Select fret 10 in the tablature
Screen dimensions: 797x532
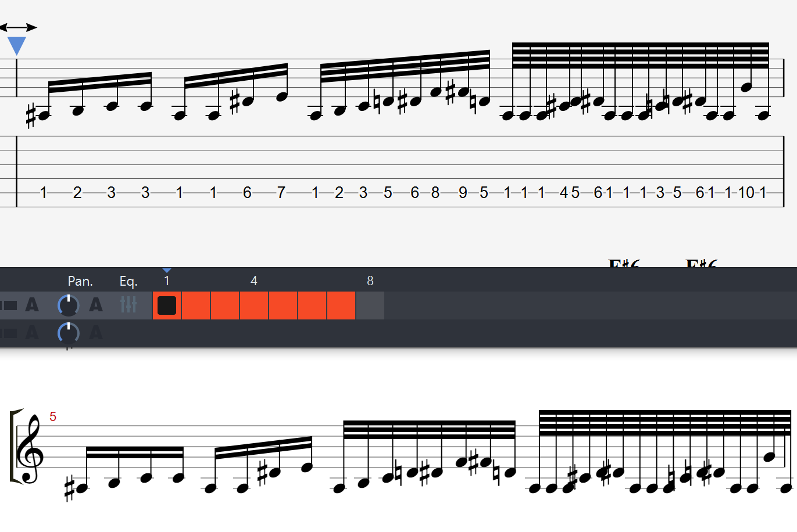click(x=746, y=193)
